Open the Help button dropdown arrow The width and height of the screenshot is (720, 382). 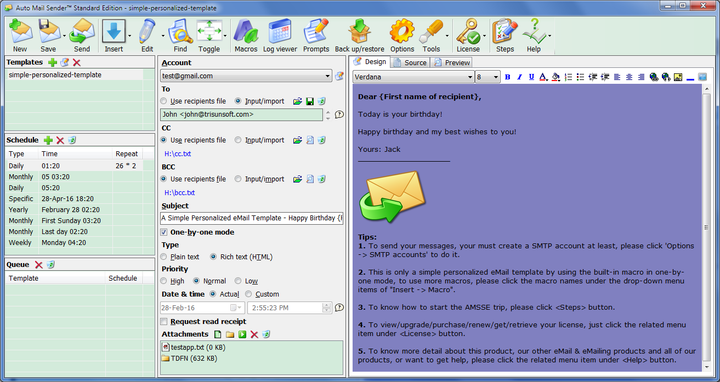point(550,36)
